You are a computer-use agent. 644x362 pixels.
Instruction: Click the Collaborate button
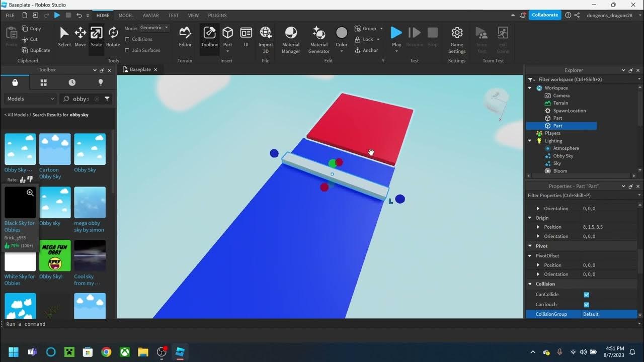(545, 15)
